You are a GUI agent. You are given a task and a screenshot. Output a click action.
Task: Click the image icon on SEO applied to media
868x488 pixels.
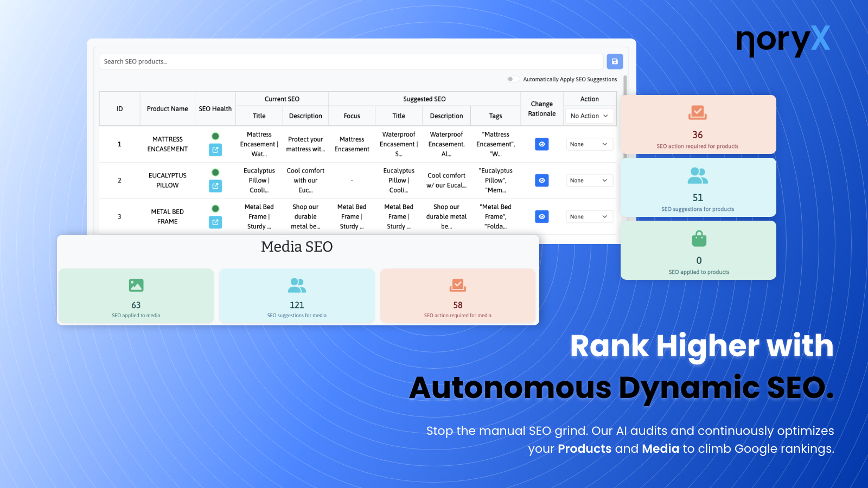(x=136, y=284)
